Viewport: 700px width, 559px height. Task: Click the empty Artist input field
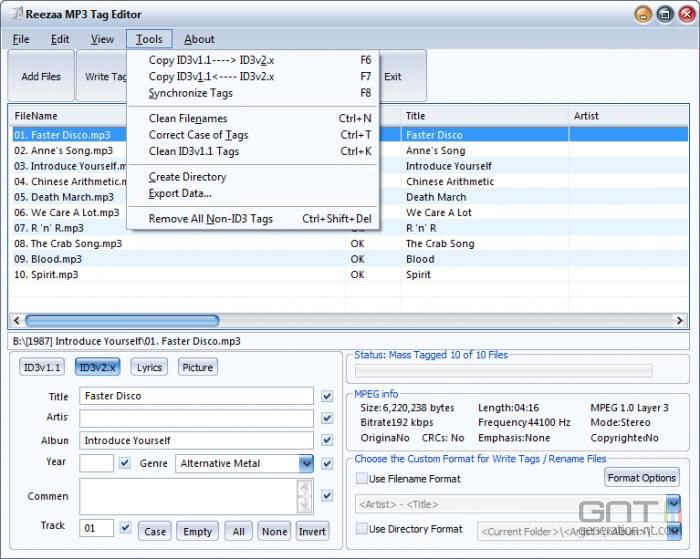[x=196, y=418]
